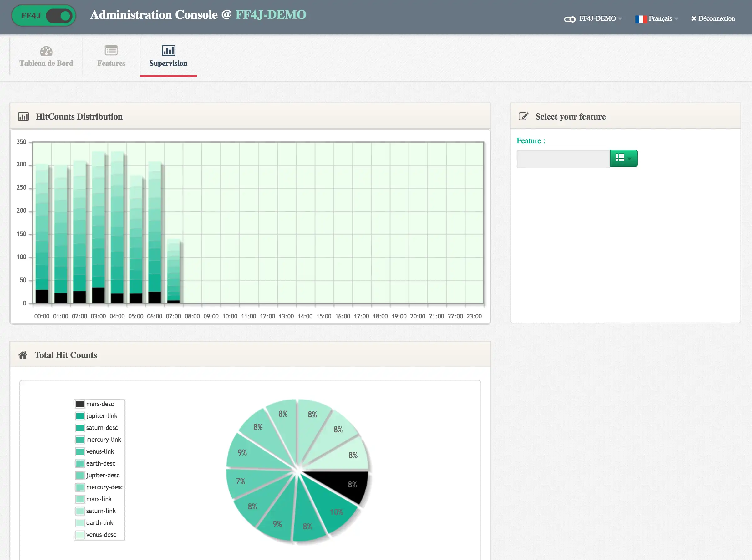The image size is (752, 560).
Task: Click the Features list icon
Action: tap(111, 50)
